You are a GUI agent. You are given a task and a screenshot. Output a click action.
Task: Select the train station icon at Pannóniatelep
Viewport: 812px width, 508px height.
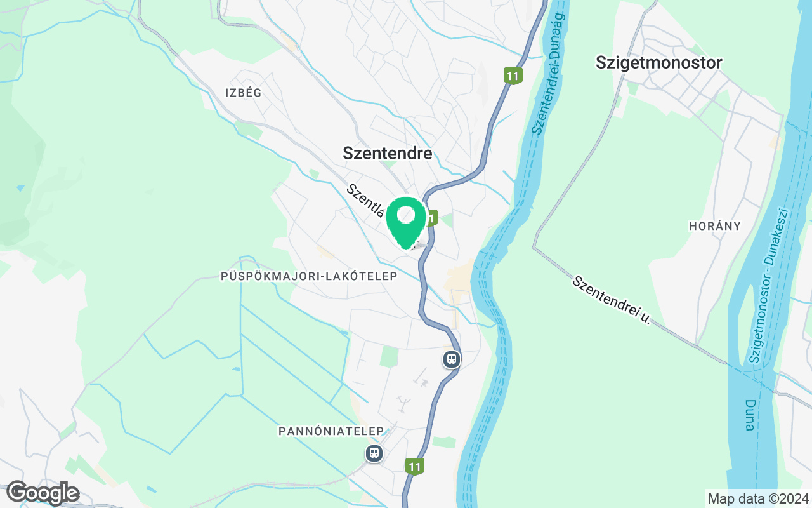click(x=374, y=453)
